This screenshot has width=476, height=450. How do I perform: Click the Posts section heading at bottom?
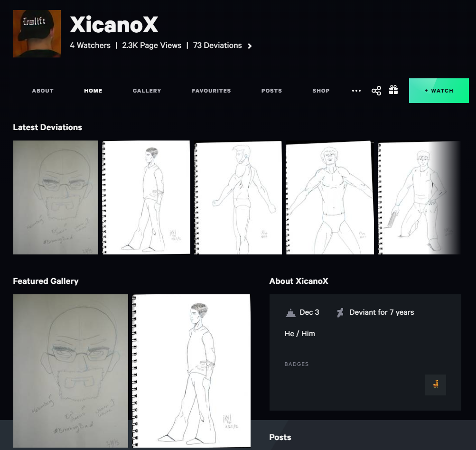280,437
